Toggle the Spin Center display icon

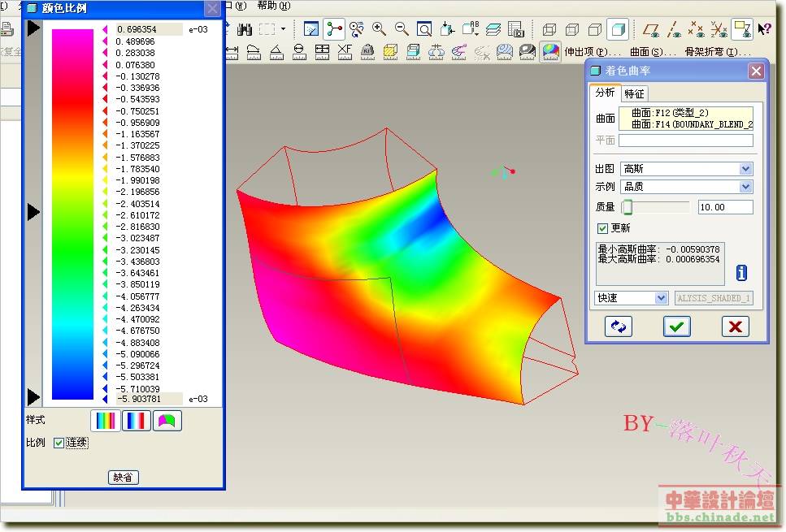point(334,29)
